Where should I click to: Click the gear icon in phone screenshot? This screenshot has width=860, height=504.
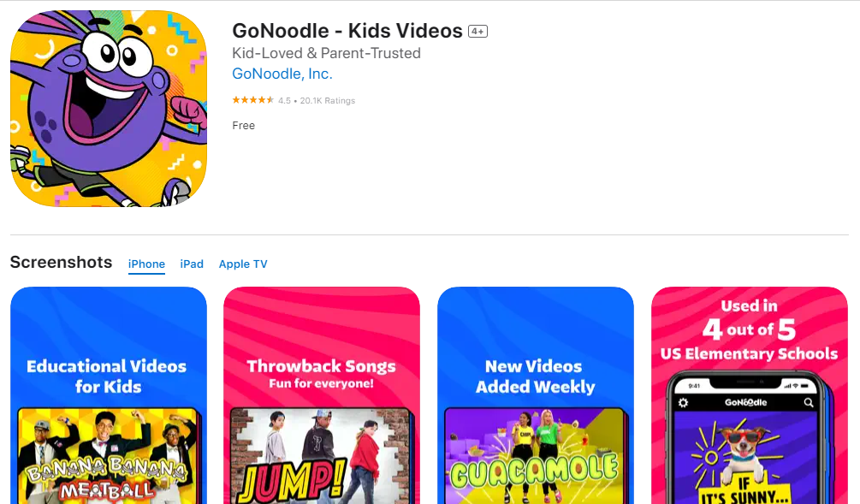683,402
